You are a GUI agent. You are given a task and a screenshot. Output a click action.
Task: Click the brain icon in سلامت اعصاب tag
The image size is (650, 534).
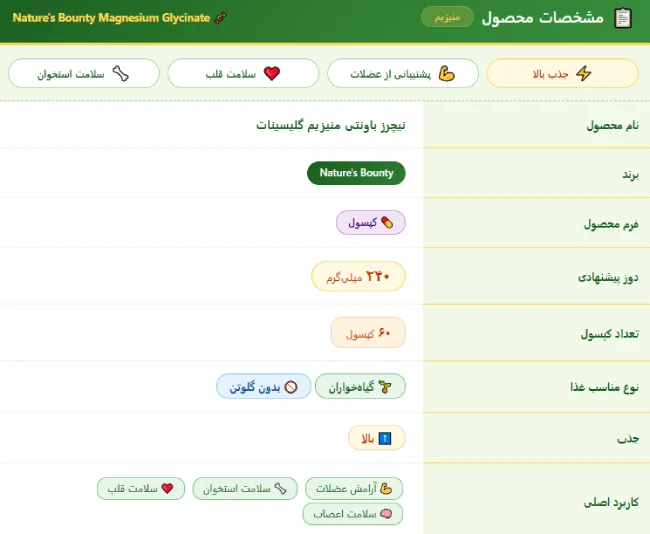point(386,514)
